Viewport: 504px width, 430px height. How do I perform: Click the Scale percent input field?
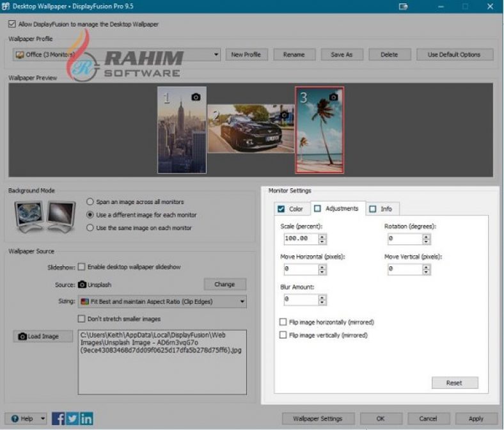301,239
